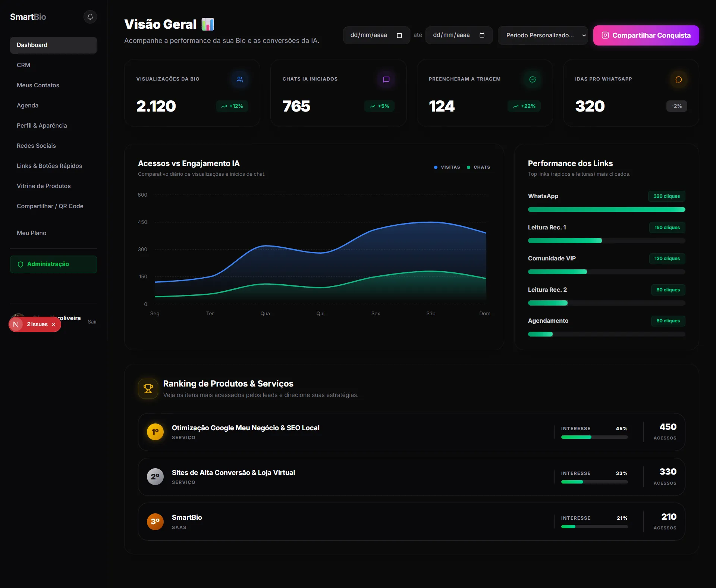The width and height of the screenshot is (716, 588).
Task: Open Meu Plano
Action: coord(53,233)
